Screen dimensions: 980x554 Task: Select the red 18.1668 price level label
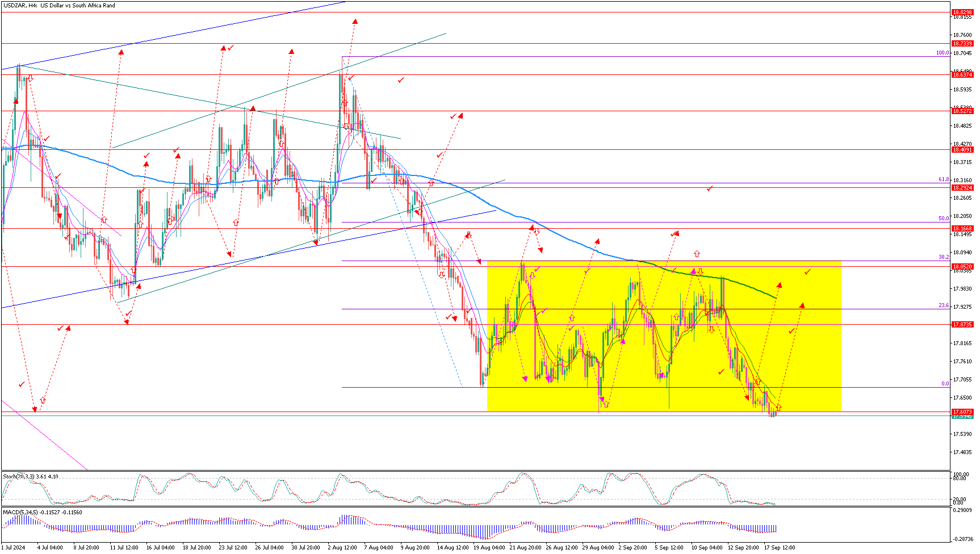pos(962,228)
